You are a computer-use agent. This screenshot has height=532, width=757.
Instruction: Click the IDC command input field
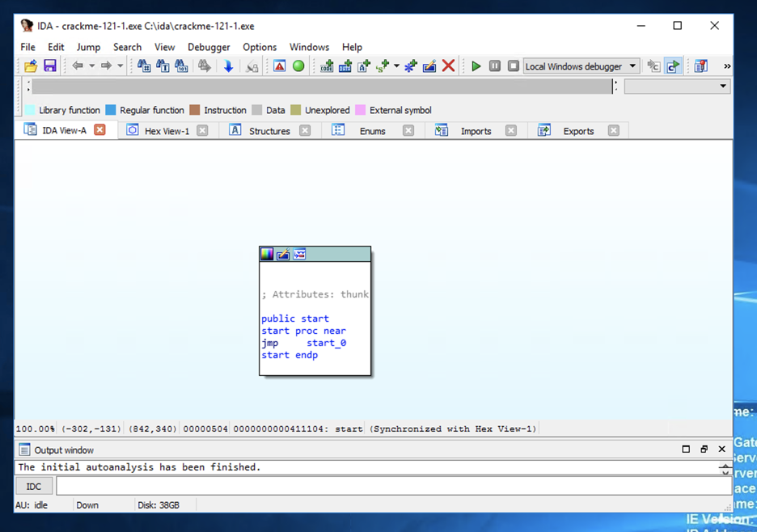(393, 486)
